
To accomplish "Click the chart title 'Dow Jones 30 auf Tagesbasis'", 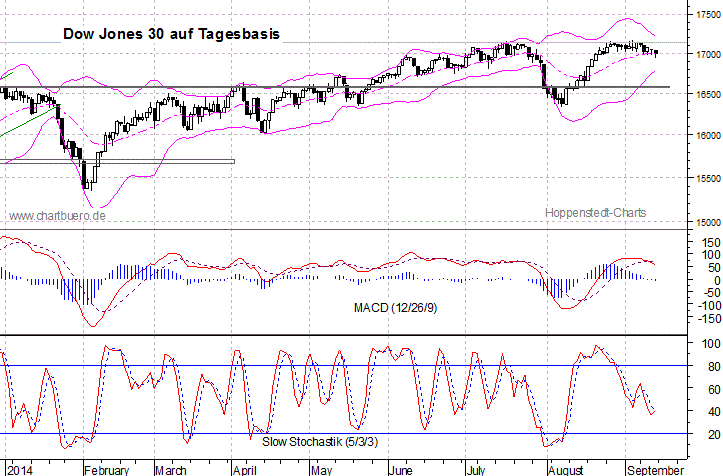I will (x=171, y=34).
